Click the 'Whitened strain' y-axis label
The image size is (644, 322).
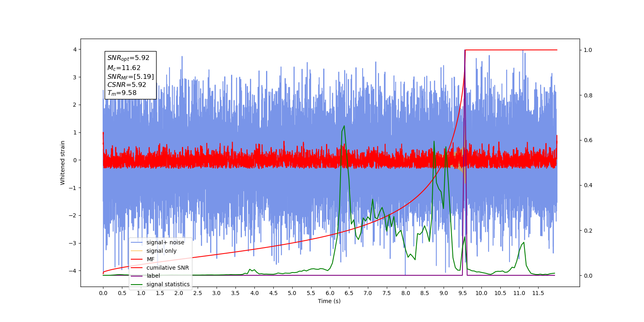(x=63, y=163)
